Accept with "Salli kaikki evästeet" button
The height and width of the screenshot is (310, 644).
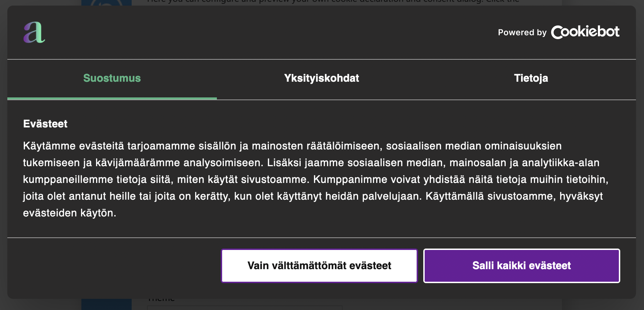pos(521,266)
